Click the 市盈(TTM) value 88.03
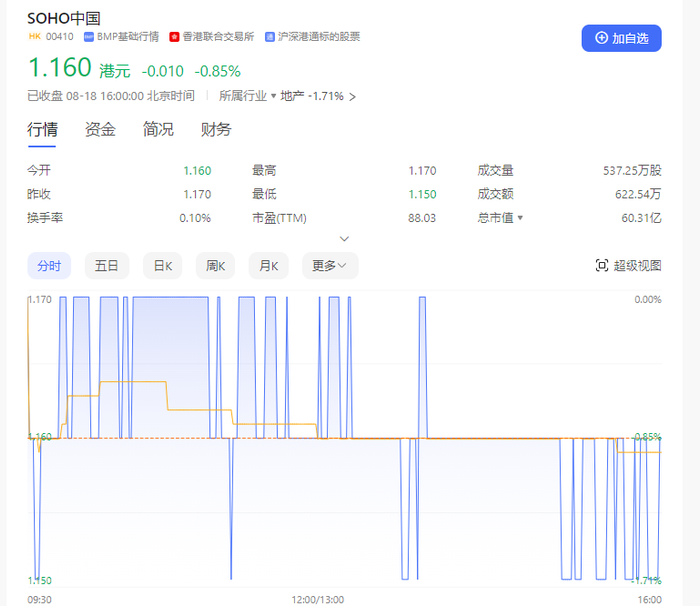This screenshot has width=700, height=606. 422,218
